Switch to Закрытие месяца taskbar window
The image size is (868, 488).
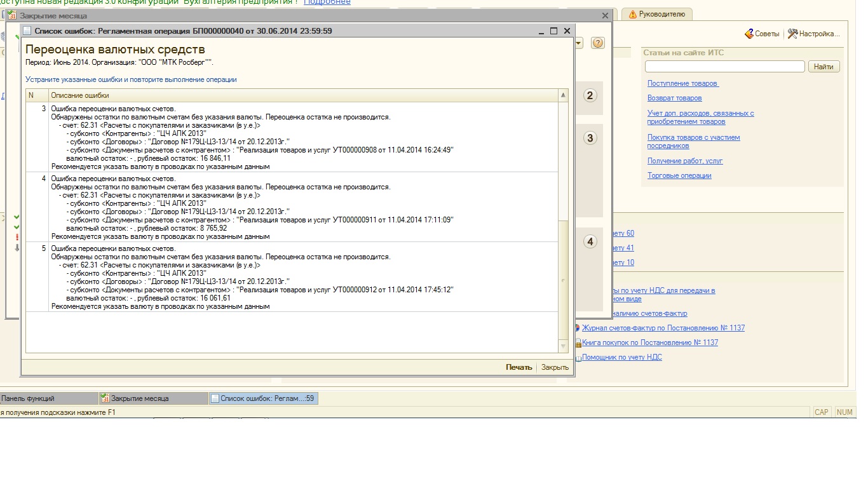point(153,398)
